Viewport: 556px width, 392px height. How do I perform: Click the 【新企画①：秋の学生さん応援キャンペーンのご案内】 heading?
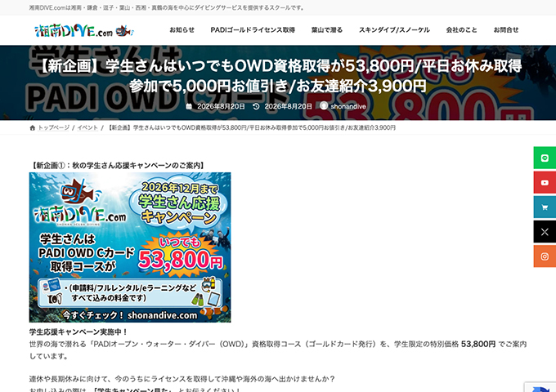tap(118, 165)
